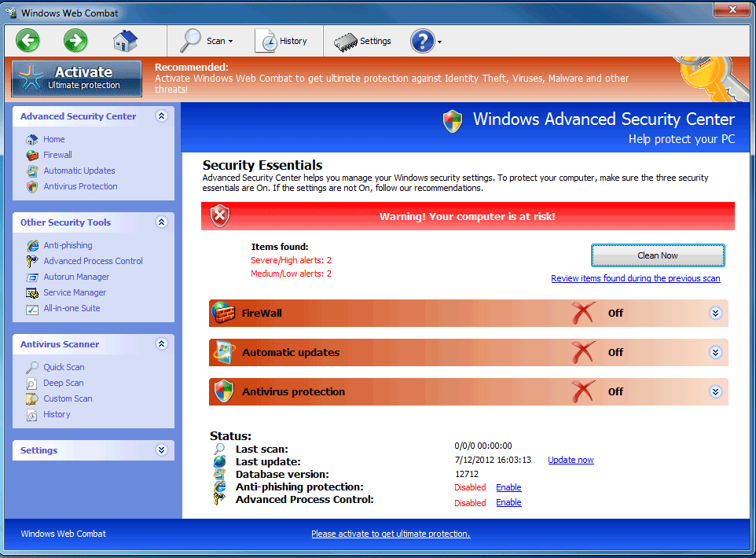The image size is (756, 558).
Task: Enable Advanced Process Control
Action: (508, 503)
